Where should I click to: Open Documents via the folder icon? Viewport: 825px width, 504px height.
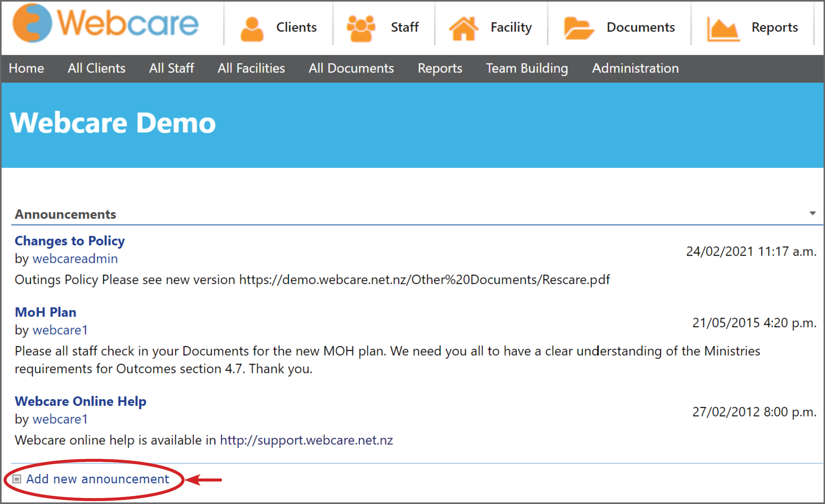coord(578,28)
